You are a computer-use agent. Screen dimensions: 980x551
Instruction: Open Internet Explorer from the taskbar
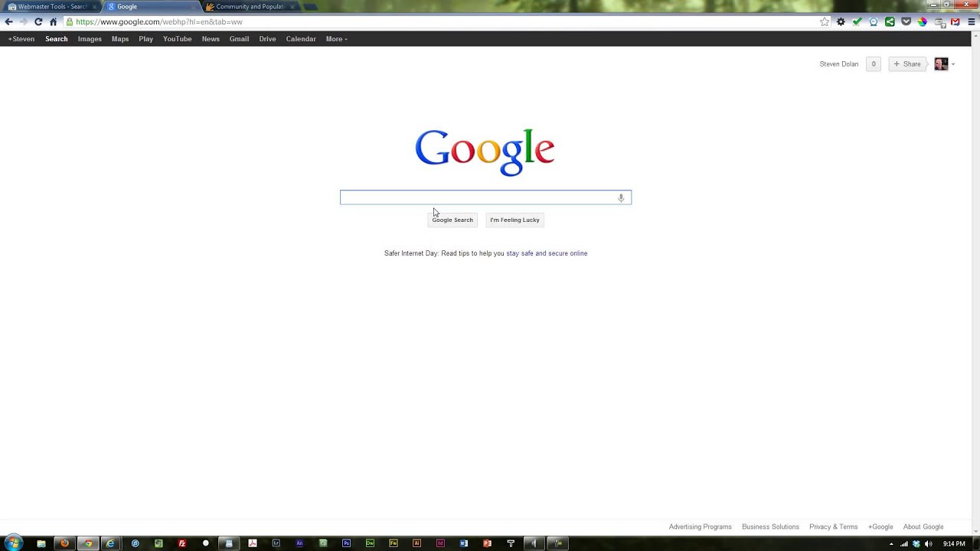point(111,543)
